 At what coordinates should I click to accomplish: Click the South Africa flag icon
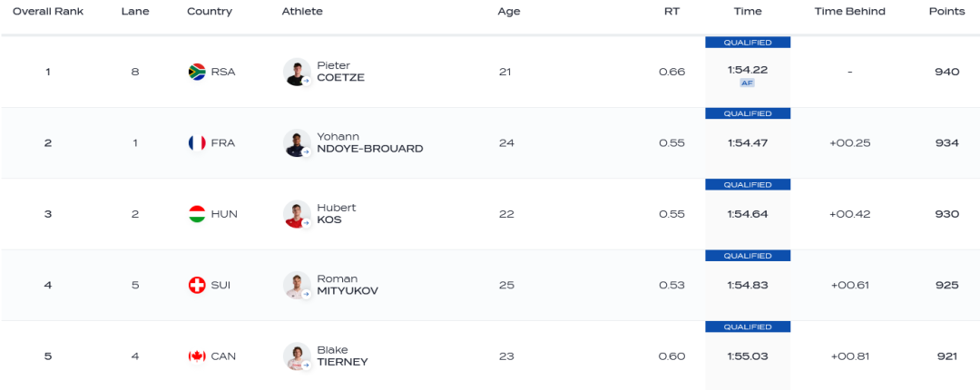pyautogui.click(x=196, y=72)
